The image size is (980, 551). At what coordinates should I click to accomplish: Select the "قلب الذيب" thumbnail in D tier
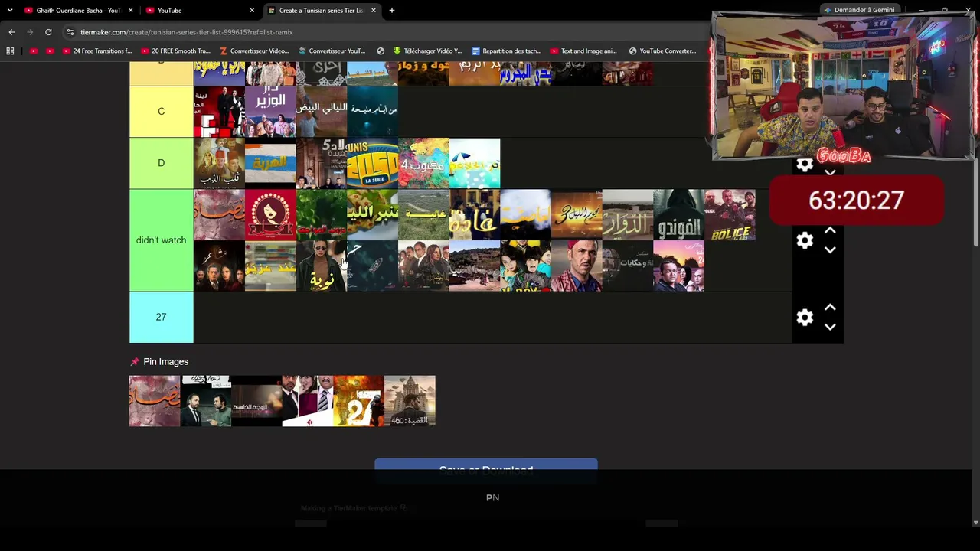click(x=219, y=163)
